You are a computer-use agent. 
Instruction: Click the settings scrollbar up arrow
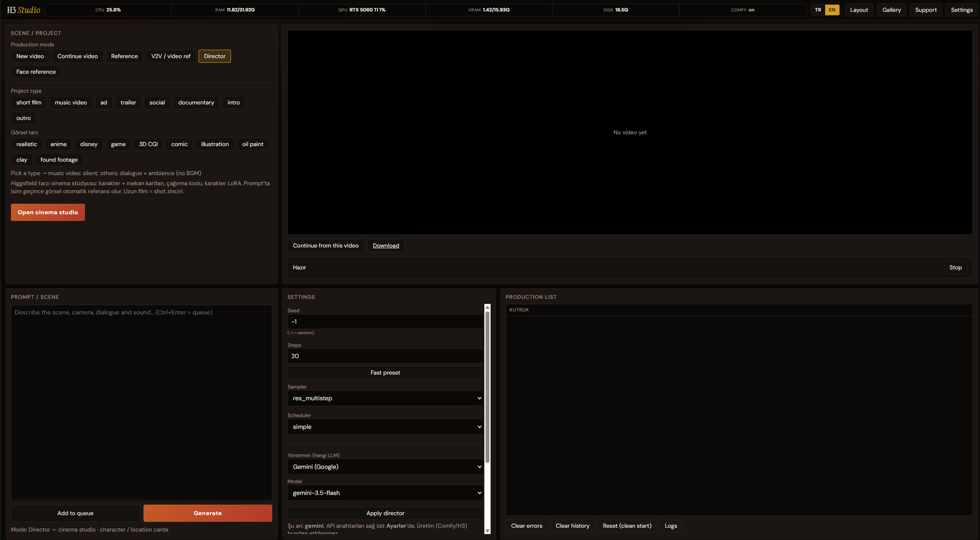(x=488, y=307)
